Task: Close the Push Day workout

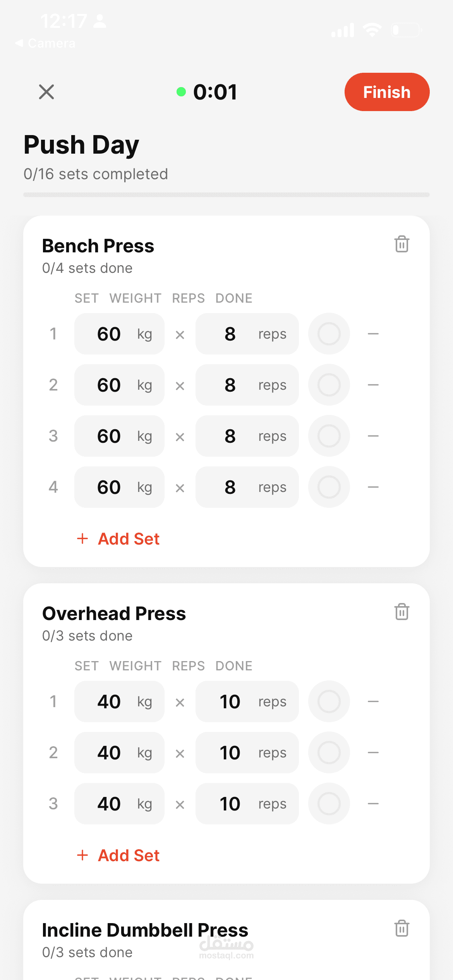Action: pyautogui.click(x=46, y=92)
